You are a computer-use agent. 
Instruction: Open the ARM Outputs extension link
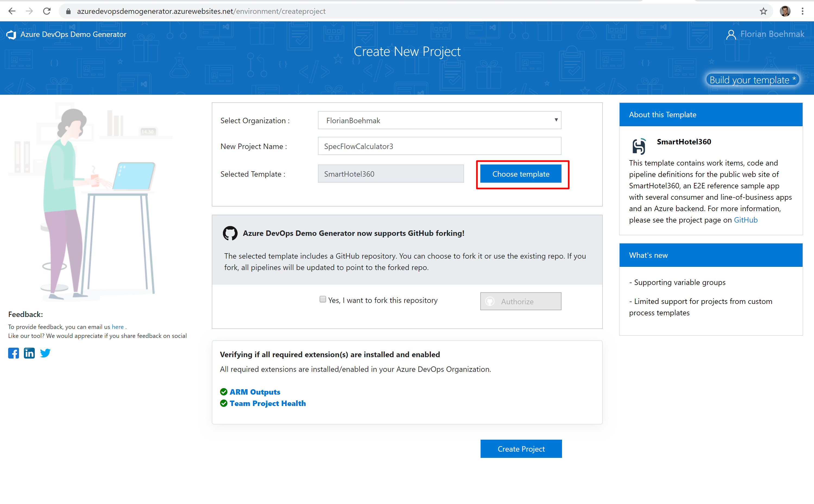click(255, 392)
